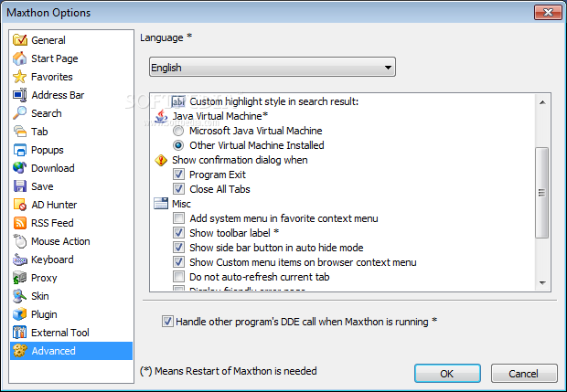Click the scrollbar down arrow in options list
The width and height of the screenshot is (567, 392).
pos(542,282)
